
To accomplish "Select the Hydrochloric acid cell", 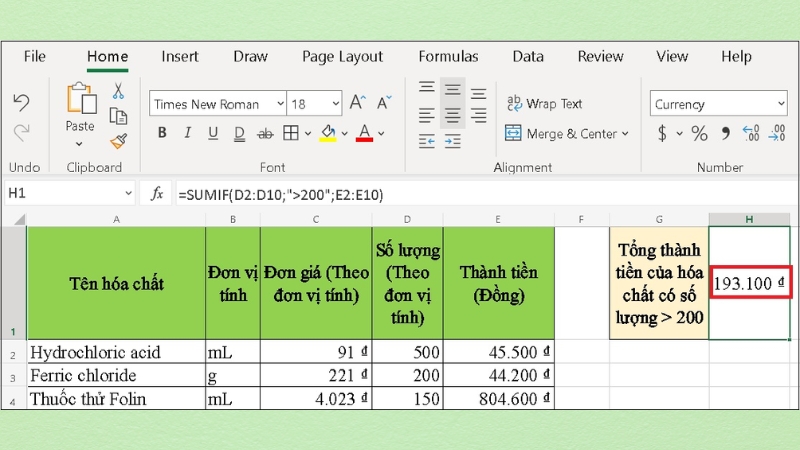I will [116, 352].
